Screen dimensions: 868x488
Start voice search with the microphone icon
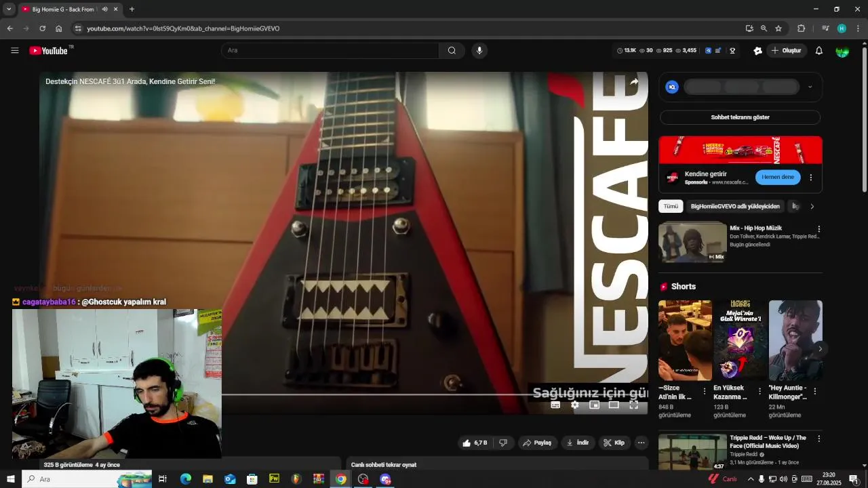click(479, 51)
